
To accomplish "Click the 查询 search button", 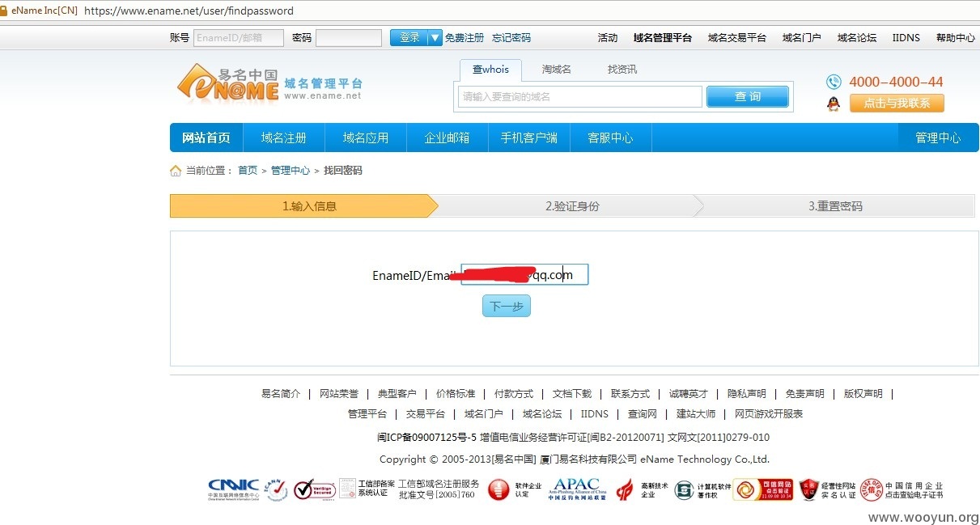I will (x=748, y=96).
